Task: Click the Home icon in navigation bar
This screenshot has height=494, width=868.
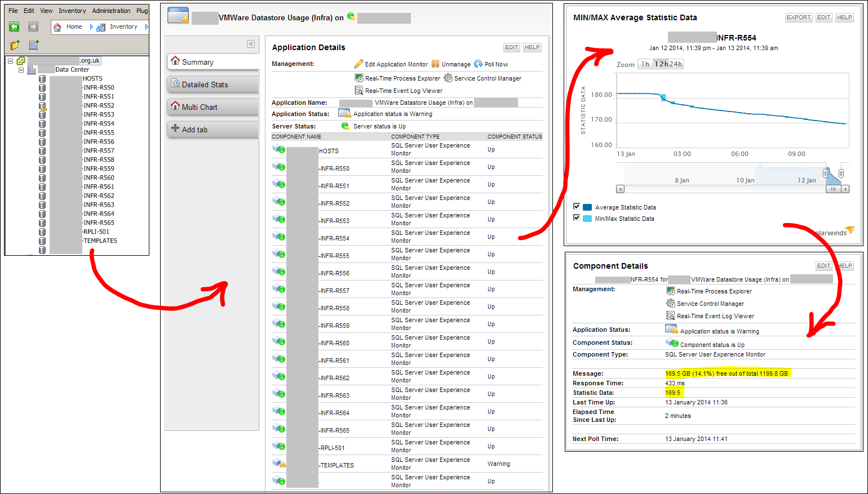Action: (x=57, y=27)
